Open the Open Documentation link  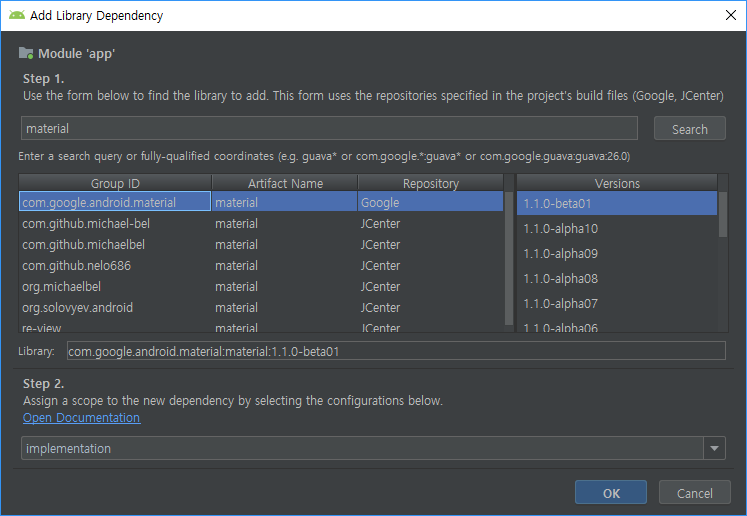coord(81,417)
